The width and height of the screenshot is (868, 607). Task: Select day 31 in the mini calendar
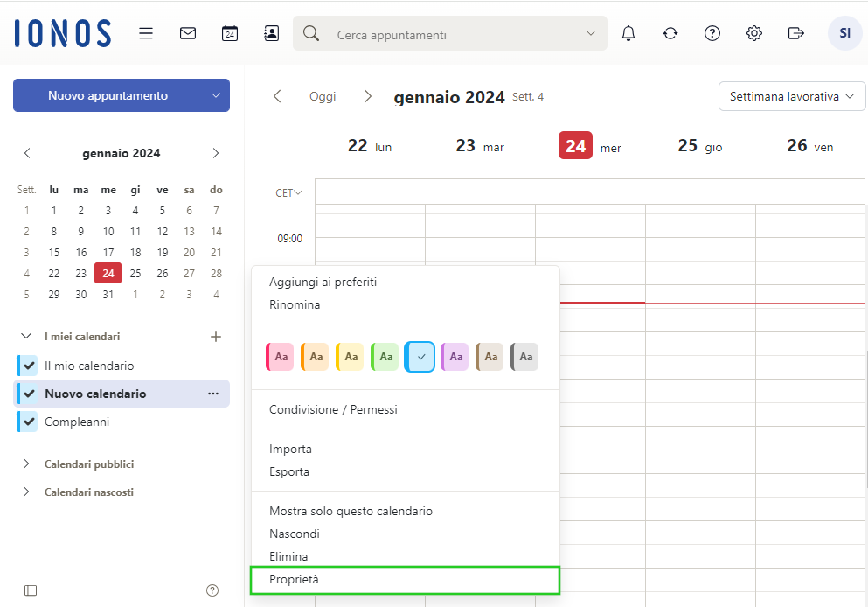click(x=108, y=294)
